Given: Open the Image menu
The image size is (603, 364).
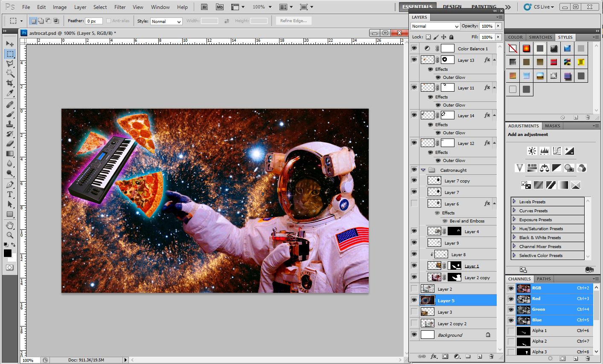Looking at the screenshot, I should point(60,7).
